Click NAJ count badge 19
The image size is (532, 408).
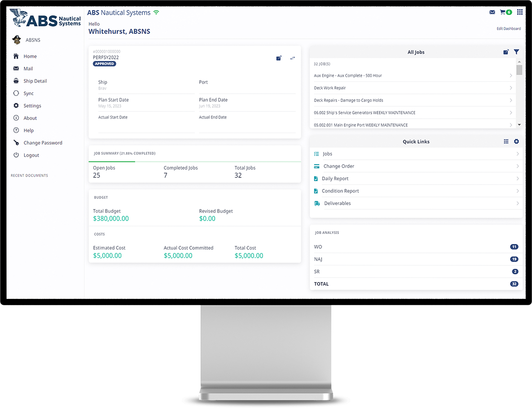tap(514, 259)
